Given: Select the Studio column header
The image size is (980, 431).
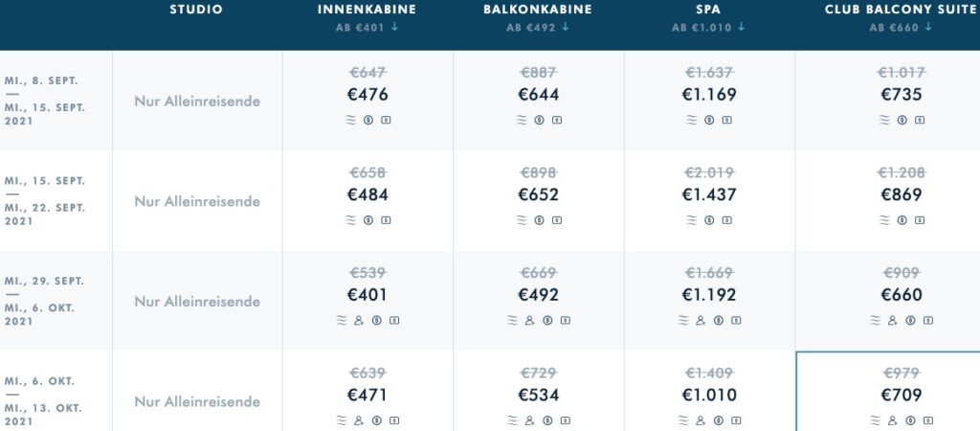Looking at the screenshot, I should pos(196,10).
